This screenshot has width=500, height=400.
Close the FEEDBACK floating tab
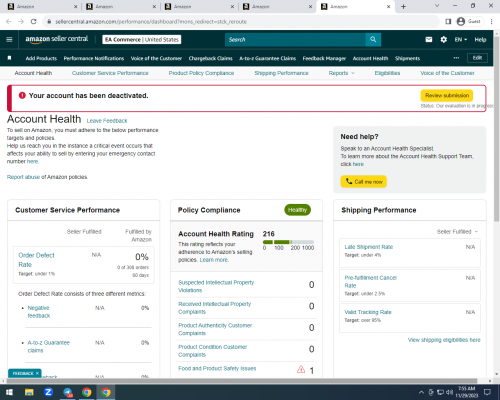pyautogui.click(x=37, y=373)
